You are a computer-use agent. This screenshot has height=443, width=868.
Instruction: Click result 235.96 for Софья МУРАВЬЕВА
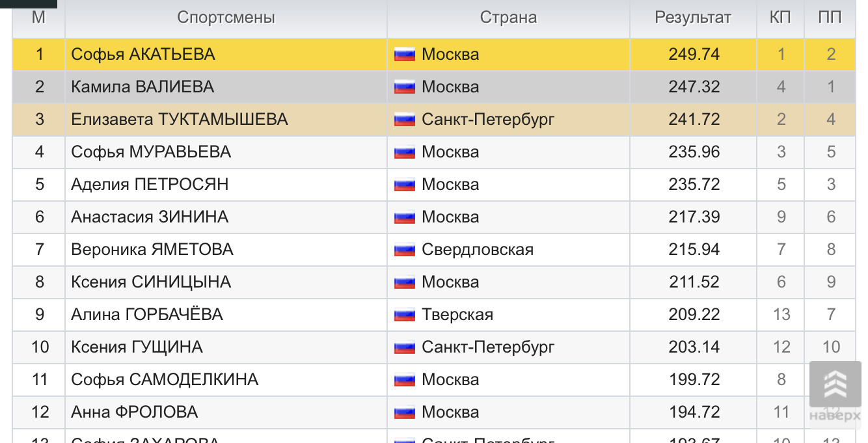point(694,152)
